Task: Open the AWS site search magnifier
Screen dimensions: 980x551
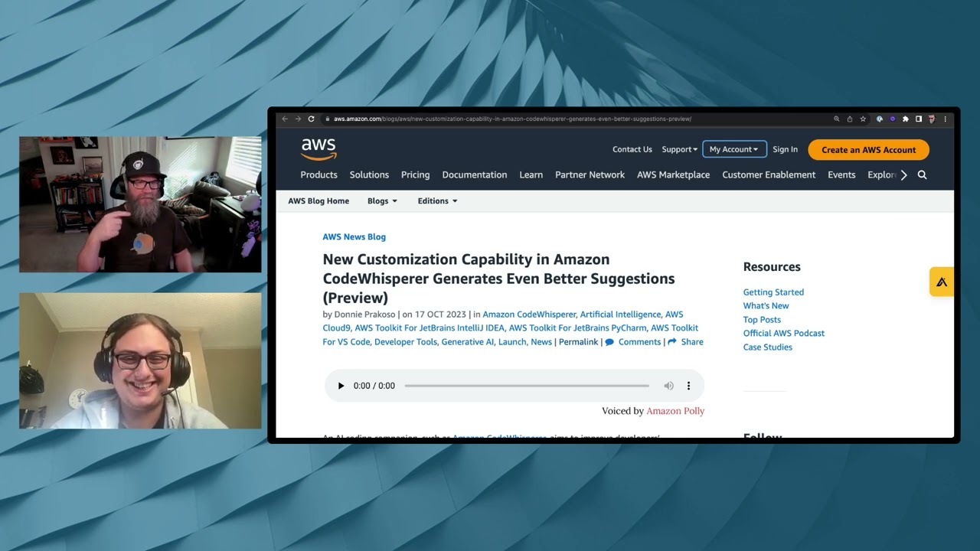Action: [x=922, y=174]
